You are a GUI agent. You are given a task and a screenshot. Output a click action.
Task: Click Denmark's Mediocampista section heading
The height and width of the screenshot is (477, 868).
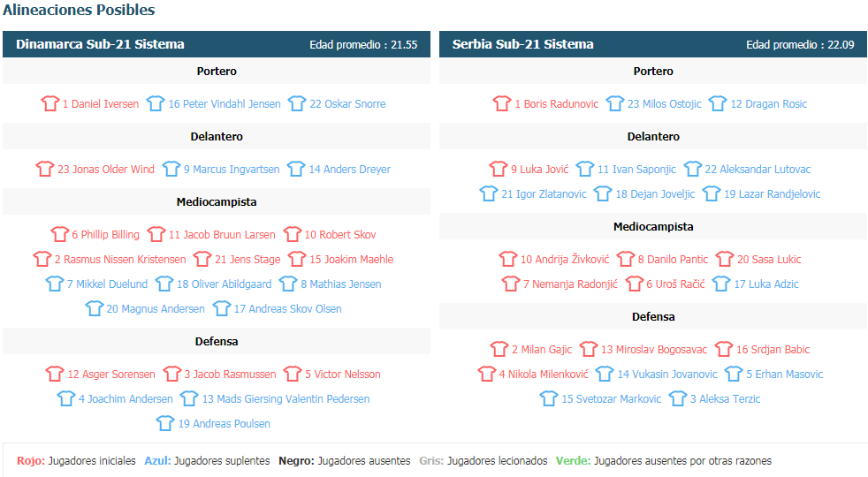[217, 202]
